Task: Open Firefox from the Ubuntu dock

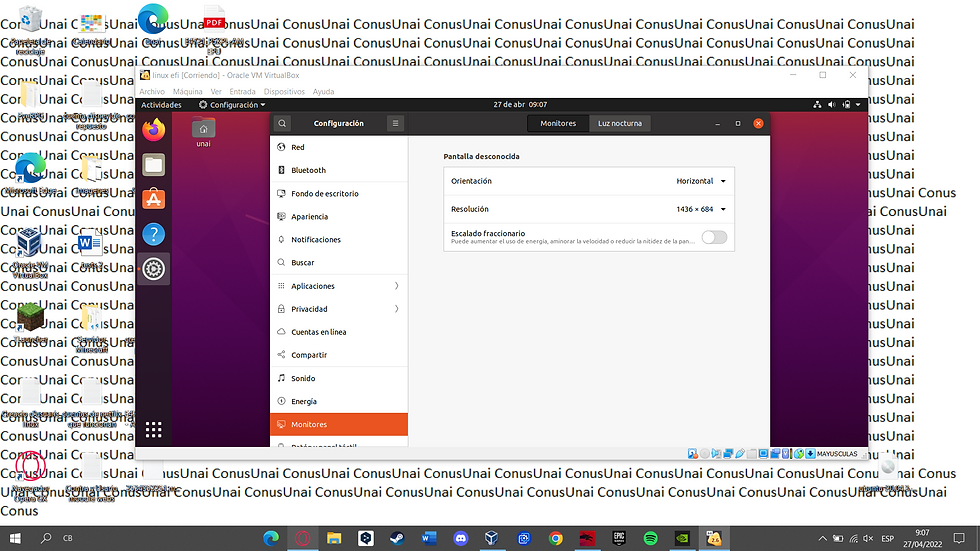Action: 154,130
